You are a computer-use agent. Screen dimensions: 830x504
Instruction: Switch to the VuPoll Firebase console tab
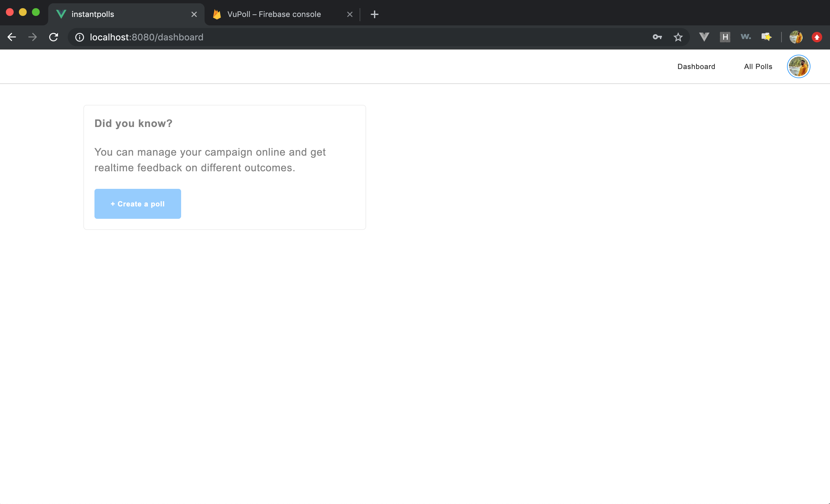coord(274,14)
